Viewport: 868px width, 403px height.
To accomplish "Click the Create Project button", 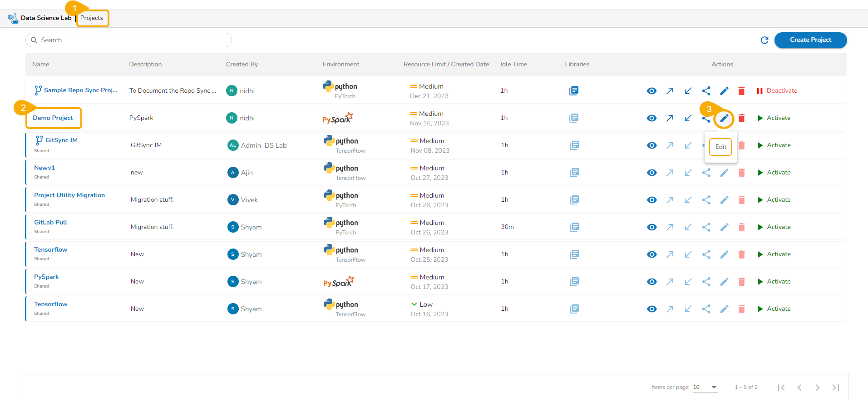I will [x=810, y=40].
